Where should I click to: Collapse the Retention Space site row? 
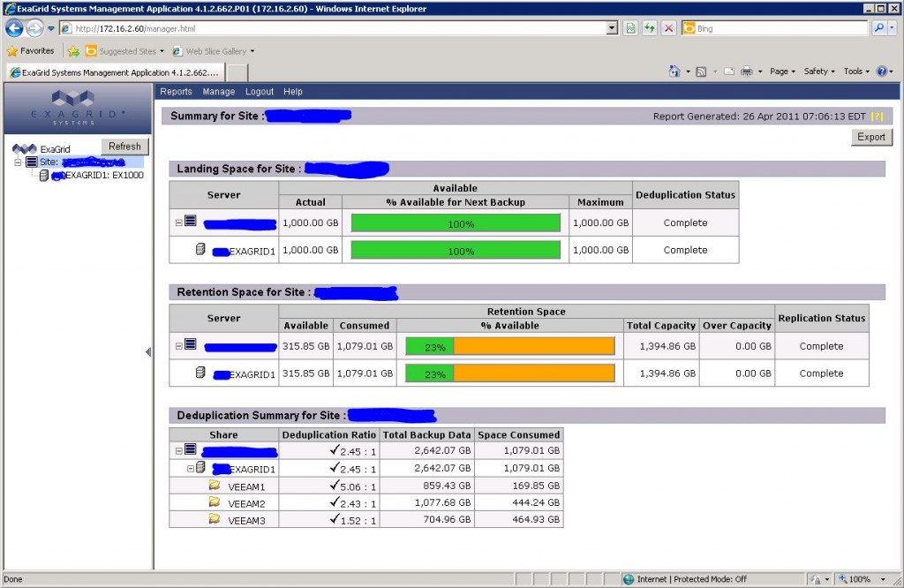pos(179,346)
